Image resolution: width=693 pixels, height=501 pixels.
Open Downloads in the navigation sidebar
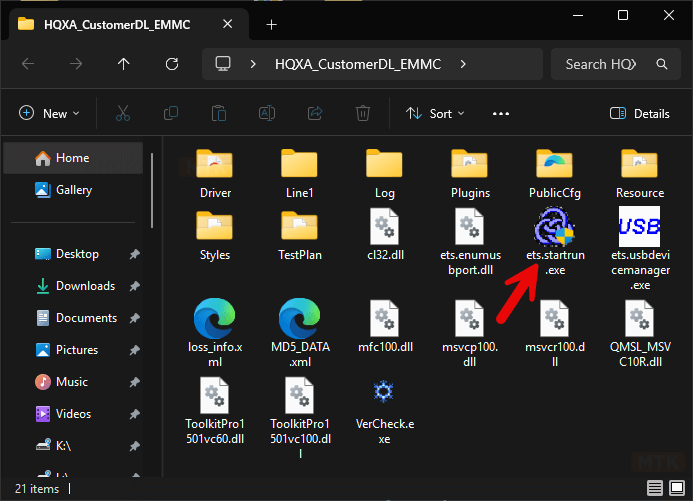[x=85, y=286]
